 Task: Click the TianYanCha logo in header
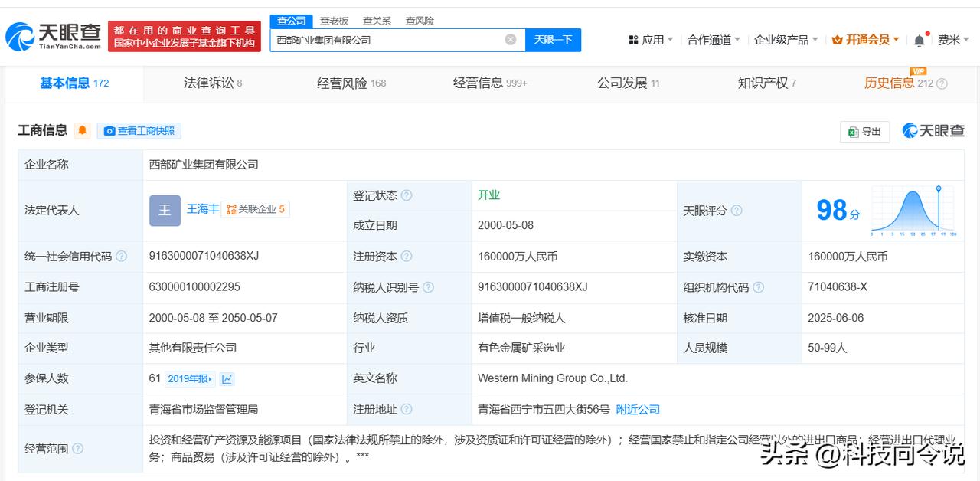[54, 35]
